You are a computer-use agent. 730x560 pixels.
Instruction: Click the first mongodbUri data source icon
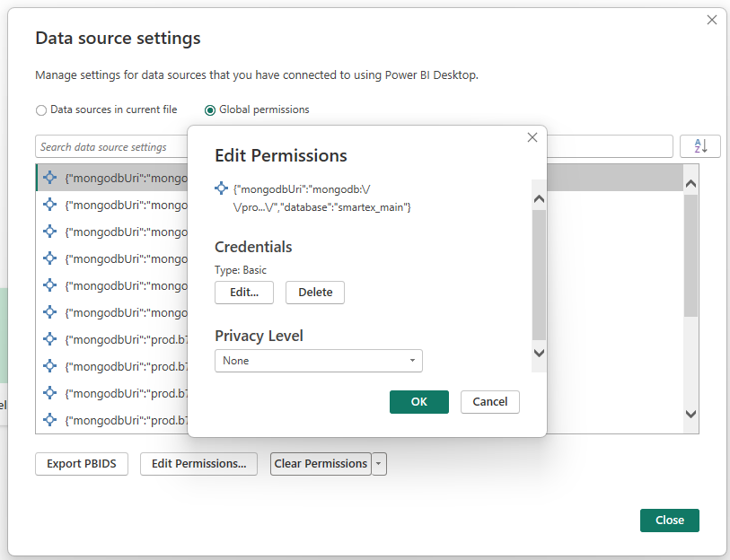click(x=50, y=178)
